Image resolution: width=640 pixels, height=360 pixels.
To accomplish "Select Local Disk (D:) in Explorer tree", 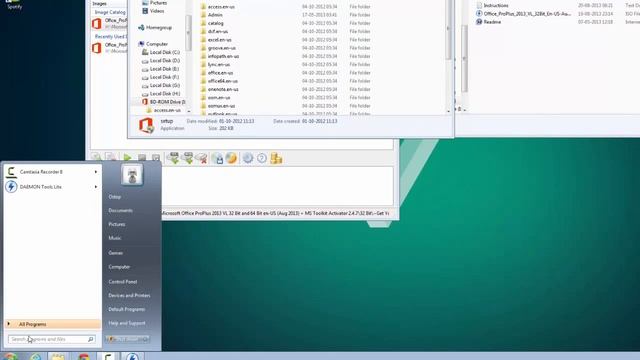I will click(x=161, y=60).
